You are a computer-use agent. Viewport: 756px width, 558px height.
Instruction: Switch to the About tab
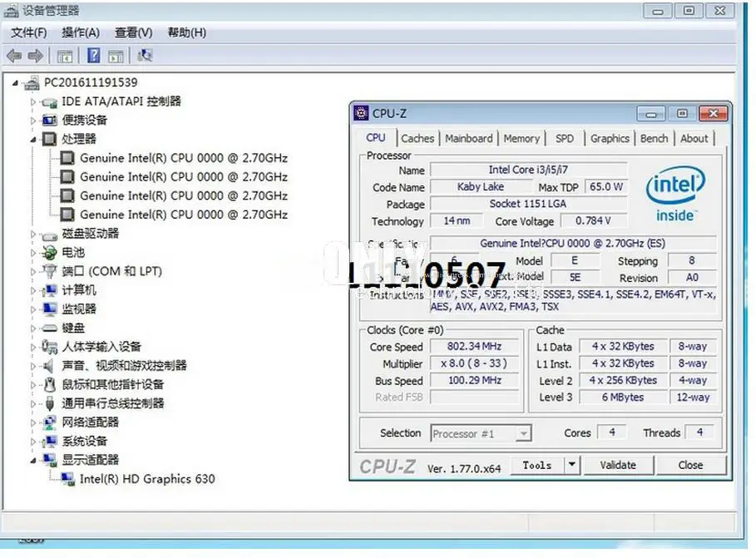694,138
